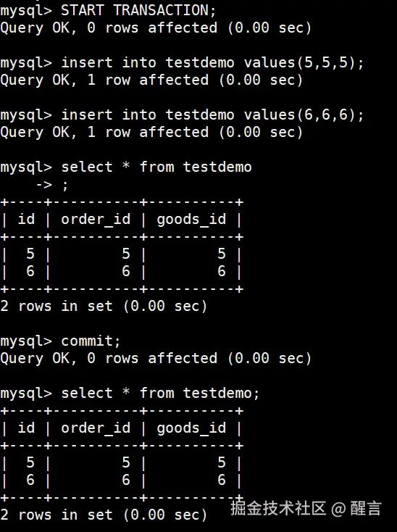Viewport: 397px width, 532px height.
Task: Click the final 'select * from testdemo;' command
Action: tap(160, 394)
